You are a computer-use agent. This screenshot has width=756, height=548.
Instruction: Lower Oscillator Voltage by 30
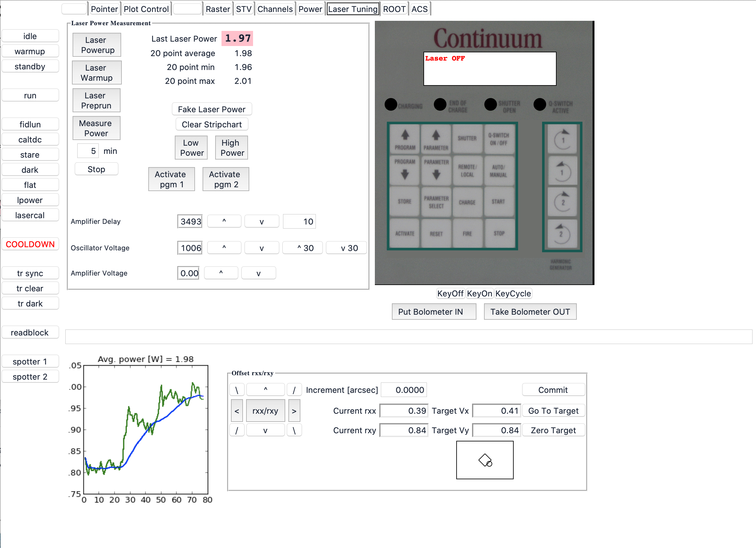[x=346, y=248]
